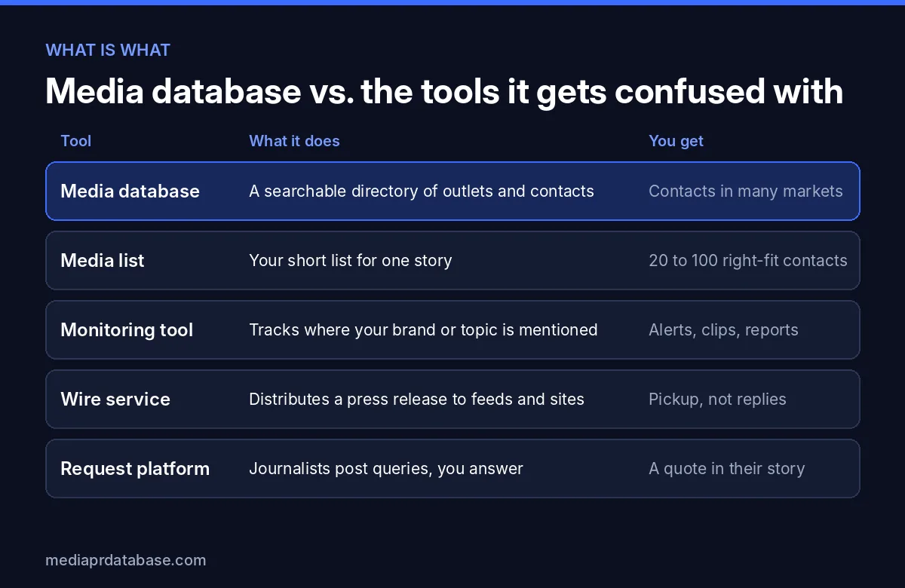Click 'Journalists post queries, you answer'

(x=386, y=469)
